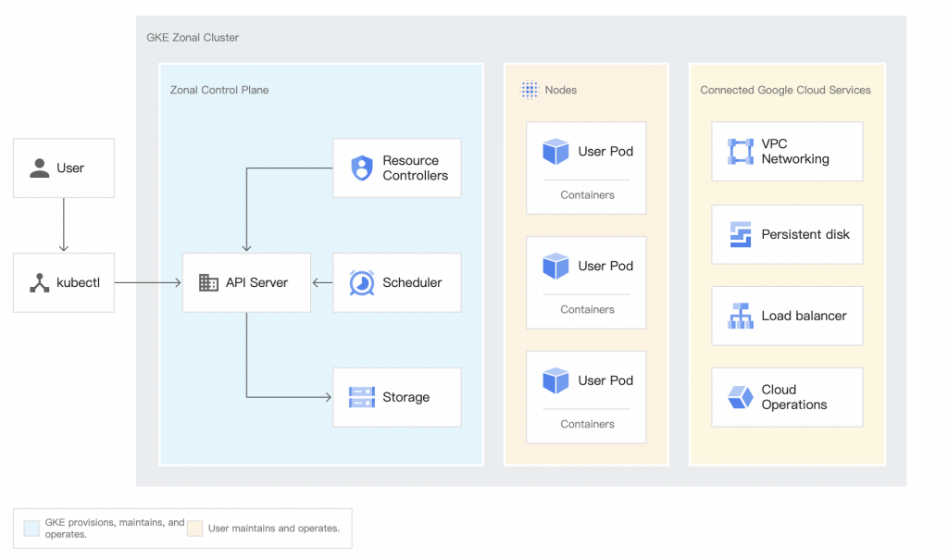
Task: Select the Scheduler label
Action: (412, 282)
